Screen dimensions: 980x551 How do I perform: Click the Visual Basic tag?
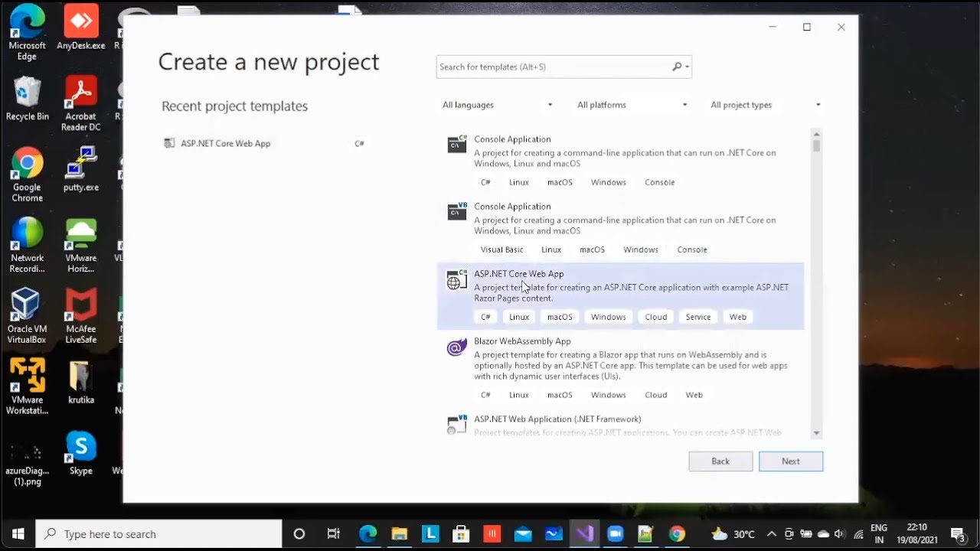coord(502,249)
